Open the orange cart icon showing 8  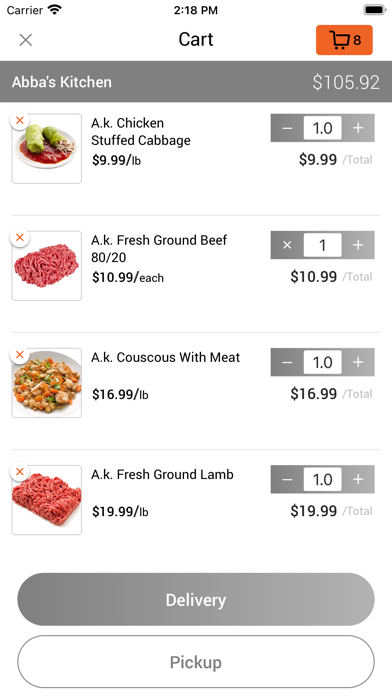click(x=344, y=40)
